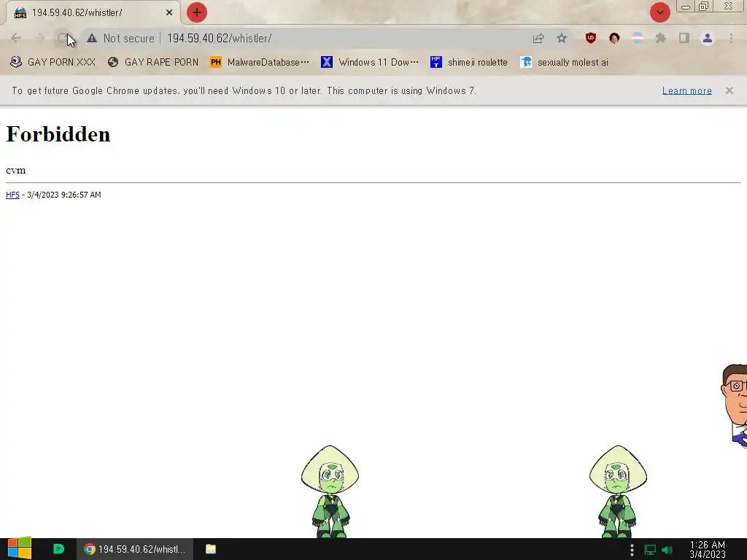The image size is (747, 560).
Task: Click the 3/4/2023 9:26:57 AM timestamp
Action: tap(64, 195)
